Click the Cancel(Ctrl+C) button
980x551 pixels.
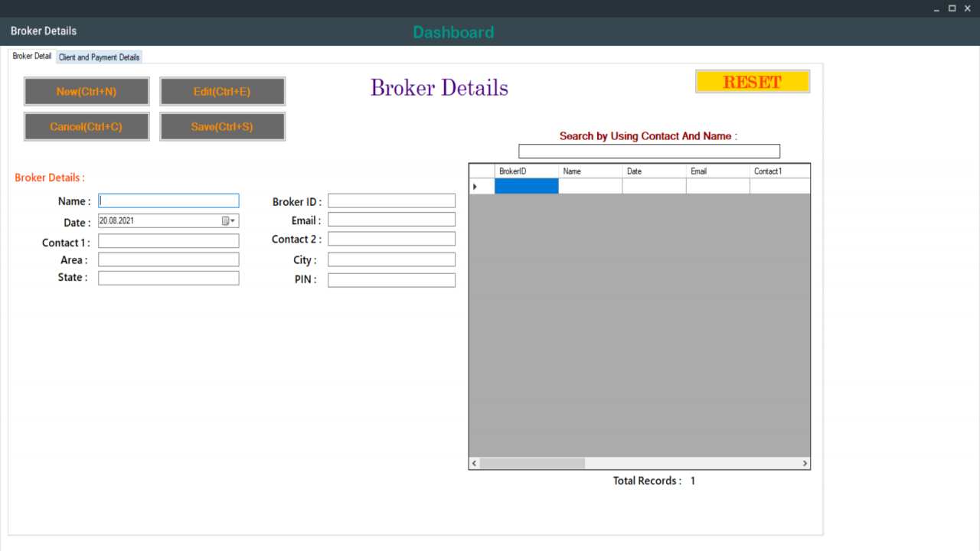coord(87,126)
